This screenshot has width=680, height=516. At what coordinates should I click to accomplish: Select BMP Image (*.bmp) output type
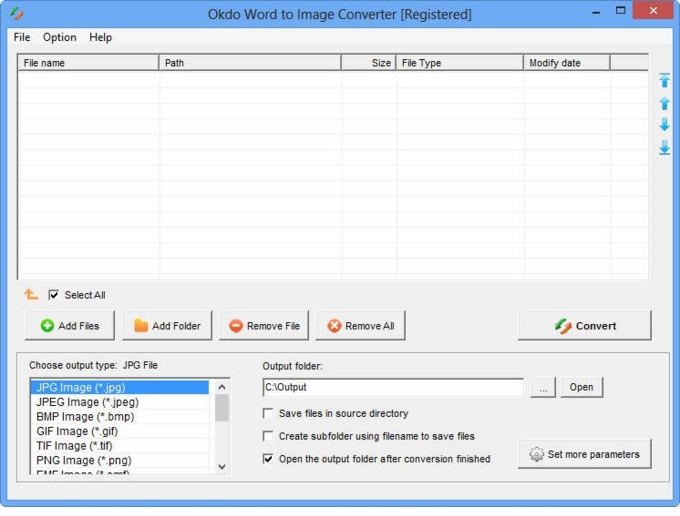(x=120, y=417)
